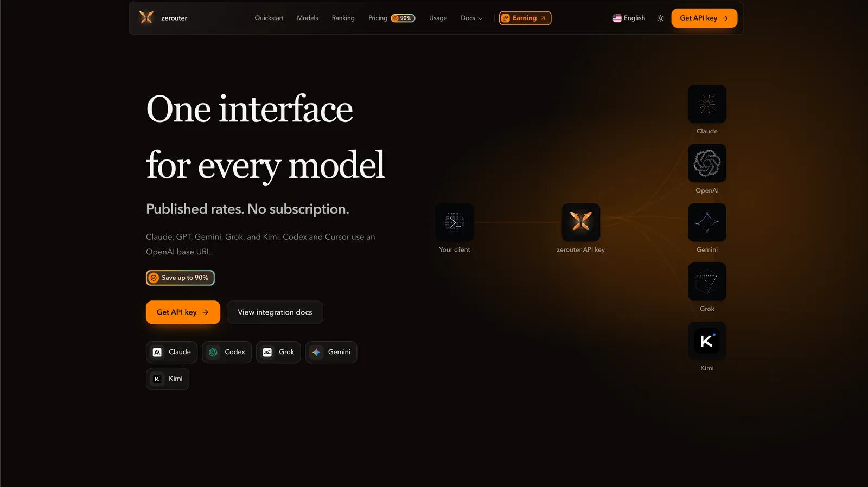Open the Quickstart page
The width and height of the screenshot is (868, 487).
269,18
